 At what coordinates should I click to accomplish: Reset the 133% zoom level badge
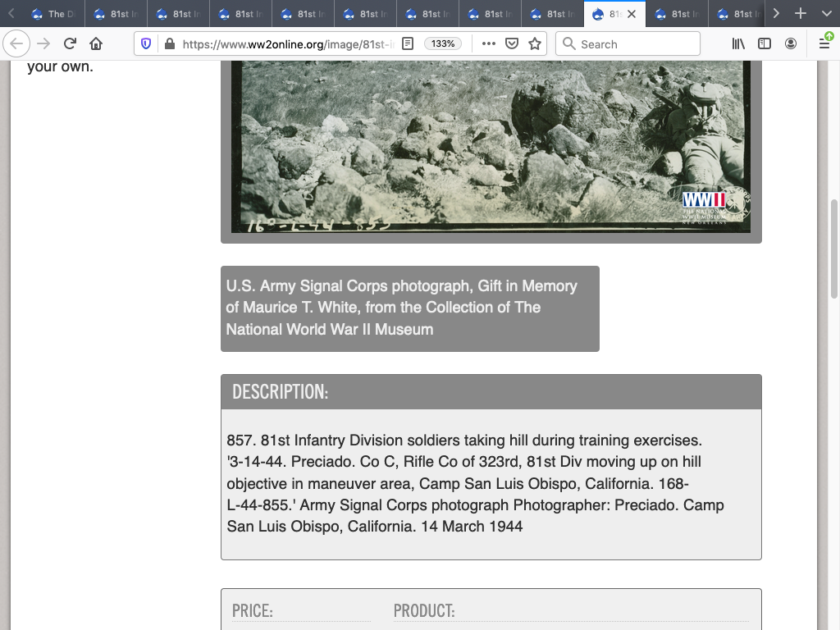(443, 43)
